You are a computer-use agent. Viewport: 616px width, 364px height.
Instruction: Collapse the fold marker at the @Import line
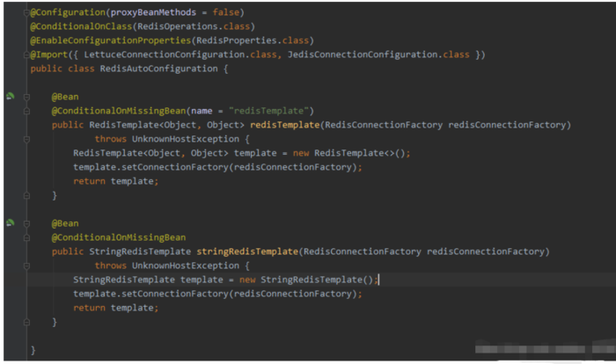point(26,55)
